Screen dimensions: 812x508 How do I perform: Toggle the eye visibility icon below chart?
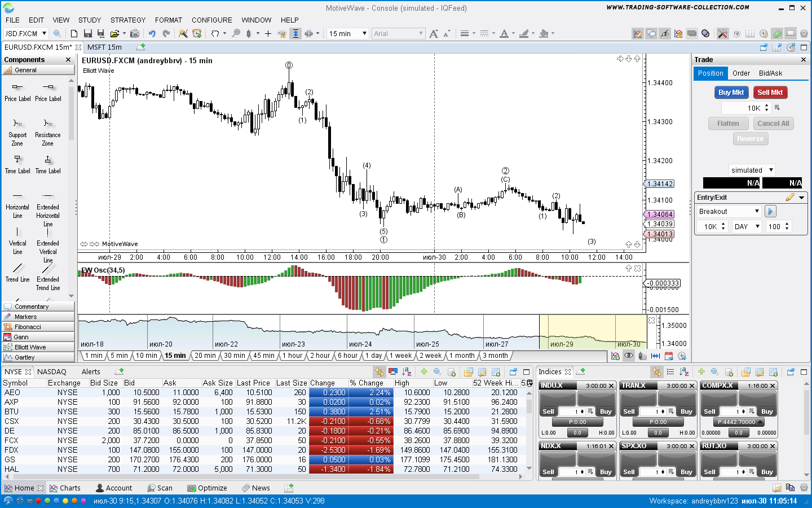(628, 356)
